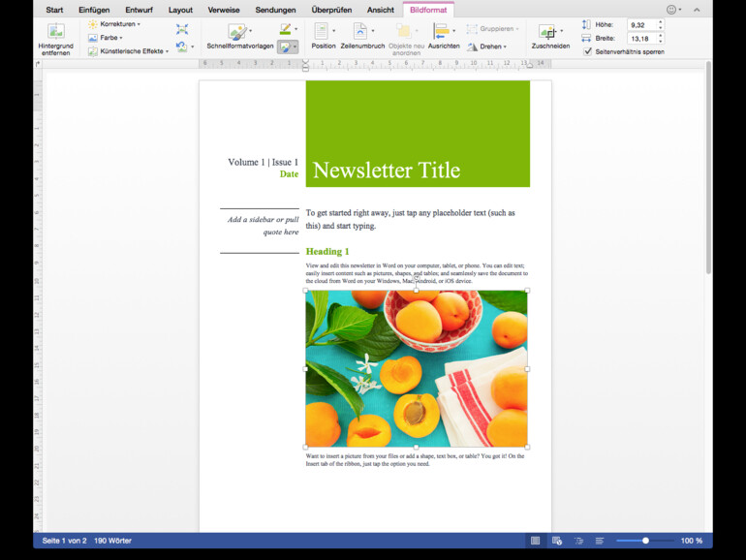Toggle the Seitenverhältnis sperren checkbox

[x=588, y=51]
